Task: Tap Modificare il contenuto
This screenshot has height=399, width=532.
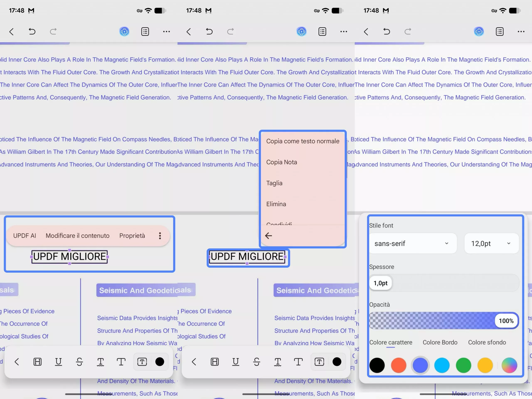Action: point(78,236)
